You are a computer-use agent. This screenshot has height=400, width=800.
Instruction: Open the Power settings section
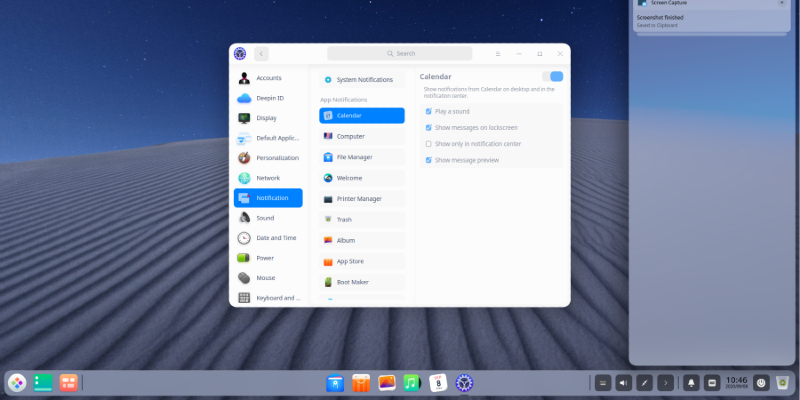click(x=265, y=258)
